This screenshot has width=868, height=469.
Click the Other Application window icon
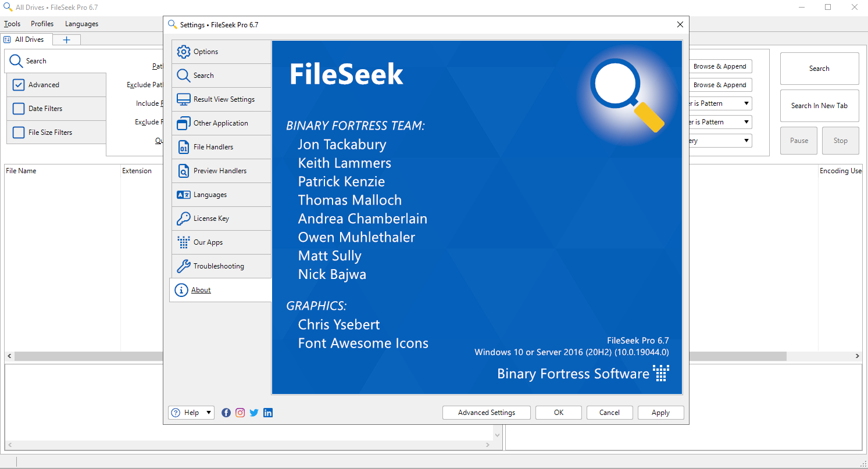(x=184, y=123)
